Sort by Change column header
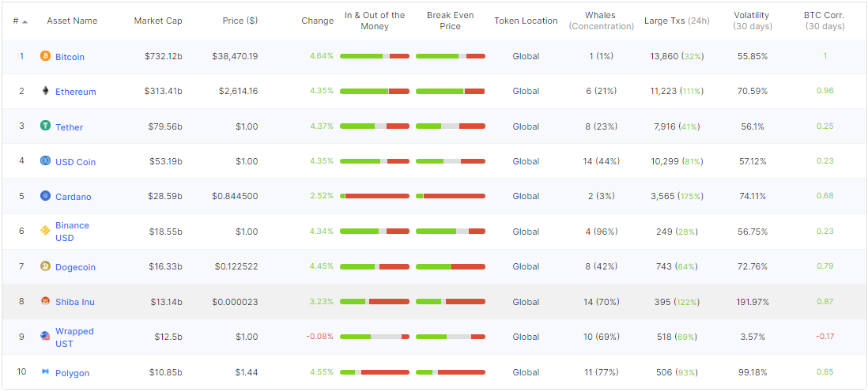The height and width of the screenshot is (392, 868). (x=317, y=21)
